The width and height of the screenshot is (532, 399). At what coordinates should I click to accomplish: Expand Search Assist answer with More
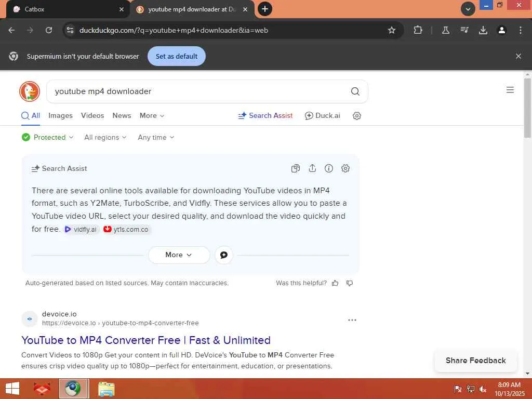click(179, 255)
